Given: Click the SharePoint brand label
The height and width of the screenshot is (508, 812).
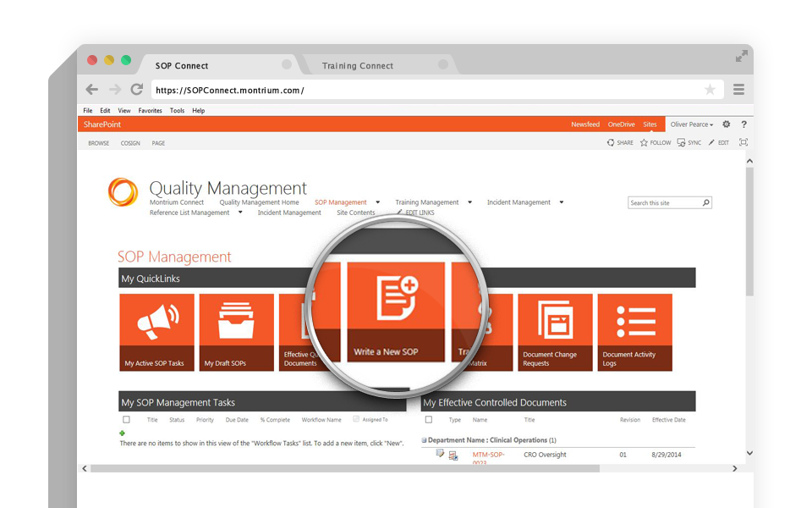Looking at the screenshot, I should click(102, 124).
